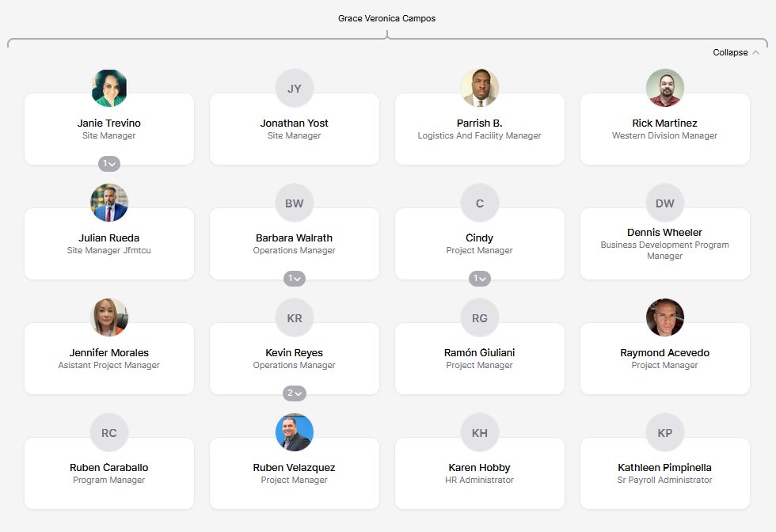This screenshot has width=776, height=532.
Task: Expand Cindy's 1 direct report
Action: (480, 279)
